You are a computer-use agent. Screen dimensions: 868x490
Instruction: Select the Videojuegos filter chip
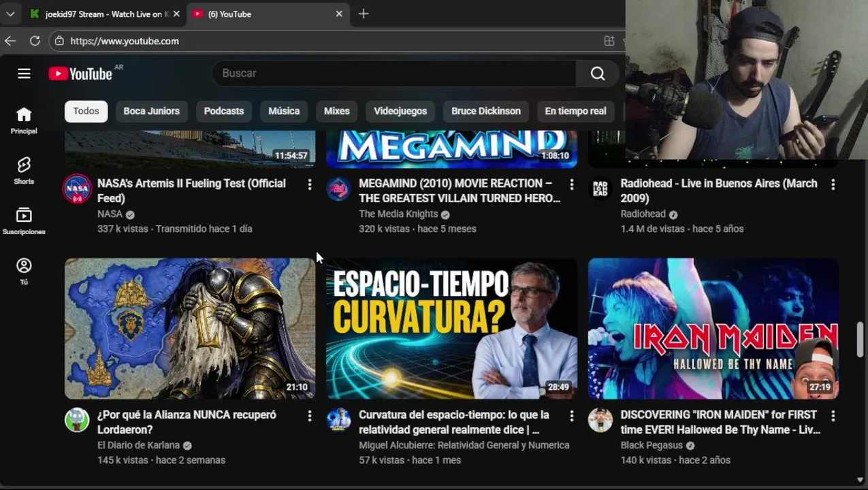pyautogui.click(x=400, y=111)
